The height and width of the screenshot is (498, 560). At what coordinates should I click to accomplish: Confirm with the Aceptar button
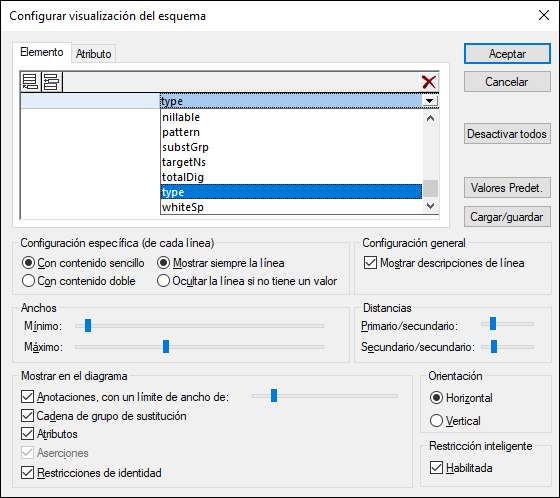pyautogui.click(x=507, y=54)
